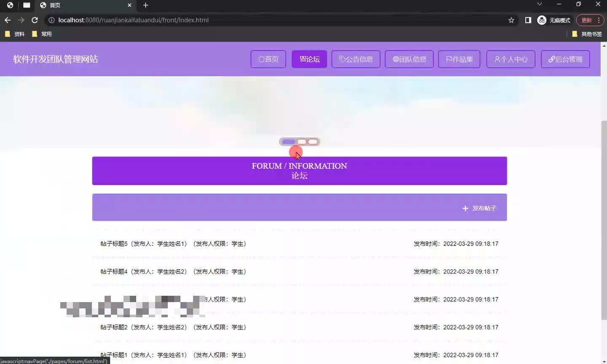Open the 常用 bookmarks bar folder

pyautogui.click(x=42, y=34)
